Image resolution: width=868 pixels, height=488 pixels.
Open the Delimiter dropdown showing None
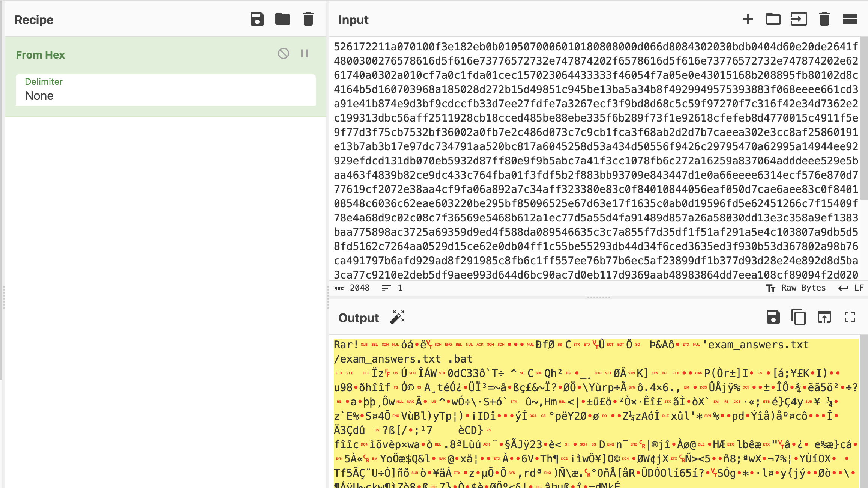coord(165,90)
